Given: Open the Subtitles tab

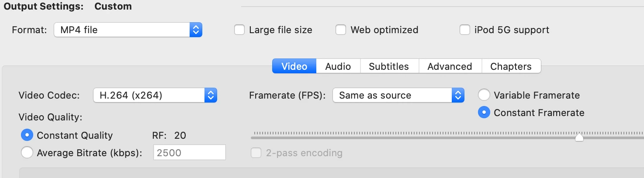Looking at the screenshot, I should pos(389,66).
